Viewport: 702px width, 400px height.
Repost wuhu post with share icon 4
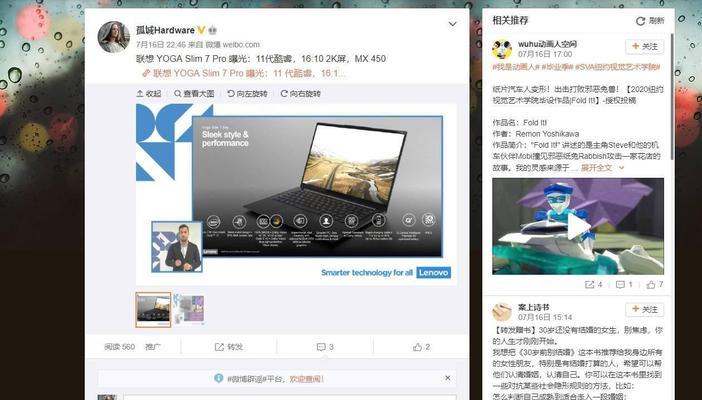click(594, 284)
